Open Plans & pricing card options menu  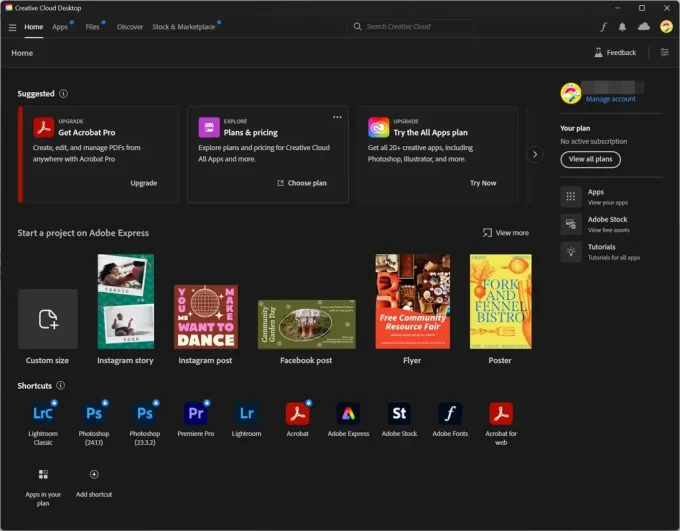tap(337, 118)
